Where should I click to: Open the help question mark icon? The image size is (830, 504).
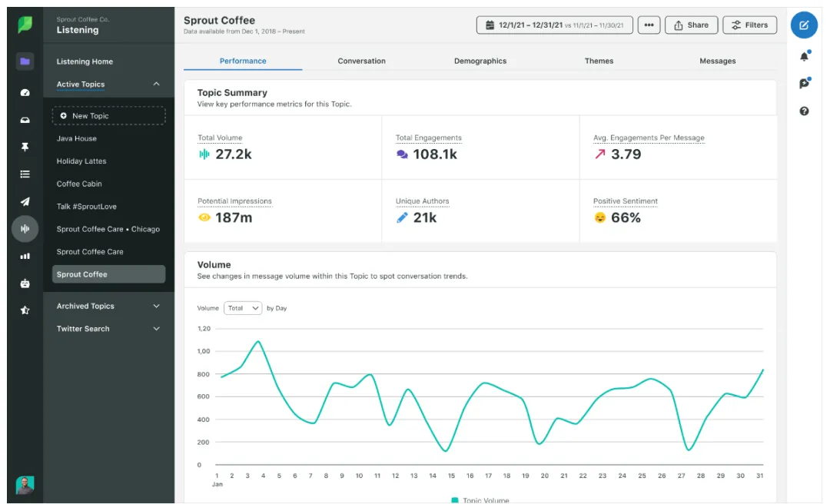(x=804, y=111)
